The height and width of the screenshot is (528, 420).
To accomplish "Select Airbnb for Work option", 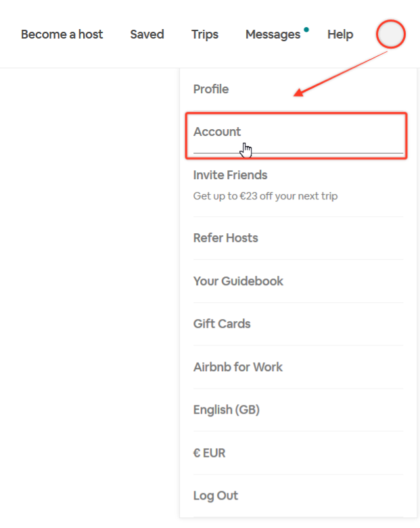I will [x=237, y=367].
